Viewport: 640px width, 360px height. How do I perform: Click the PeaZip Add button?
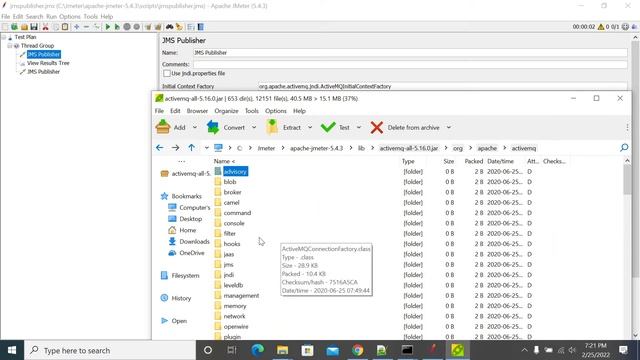[171, 127]
